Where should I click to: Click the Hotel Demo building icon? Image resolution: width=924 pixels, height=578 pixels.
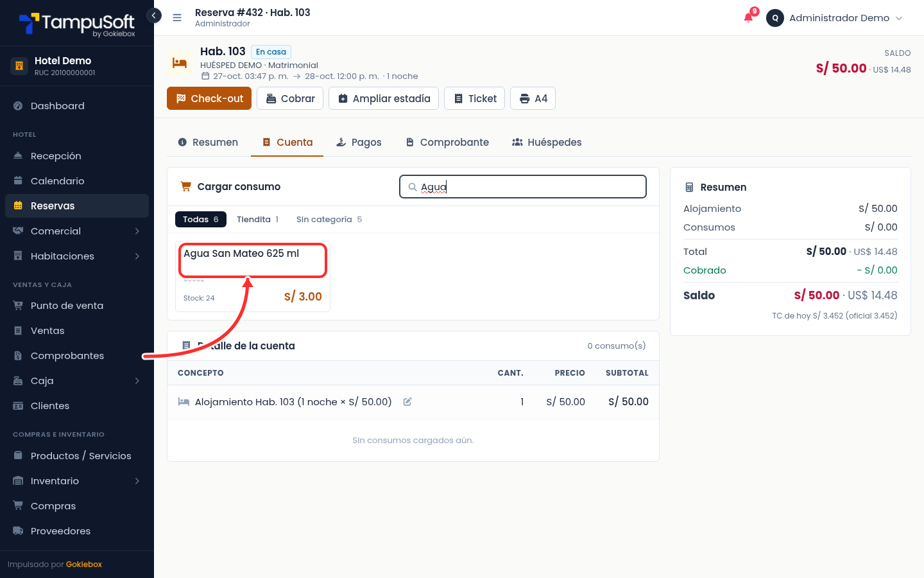tap(19, 66)
